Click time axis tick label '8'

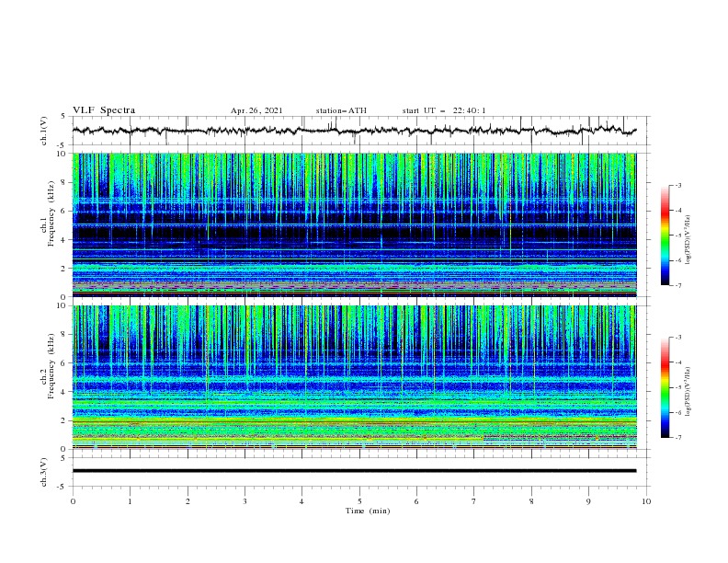531,501
